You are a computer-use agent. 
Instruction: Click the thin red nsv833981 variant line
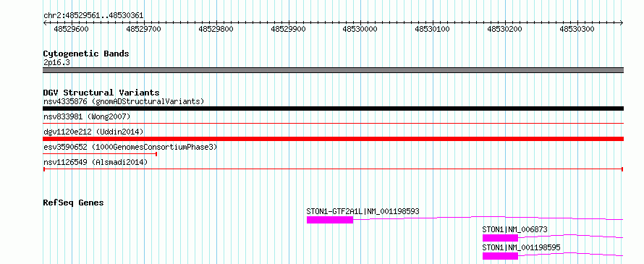[x=333, y=123]
